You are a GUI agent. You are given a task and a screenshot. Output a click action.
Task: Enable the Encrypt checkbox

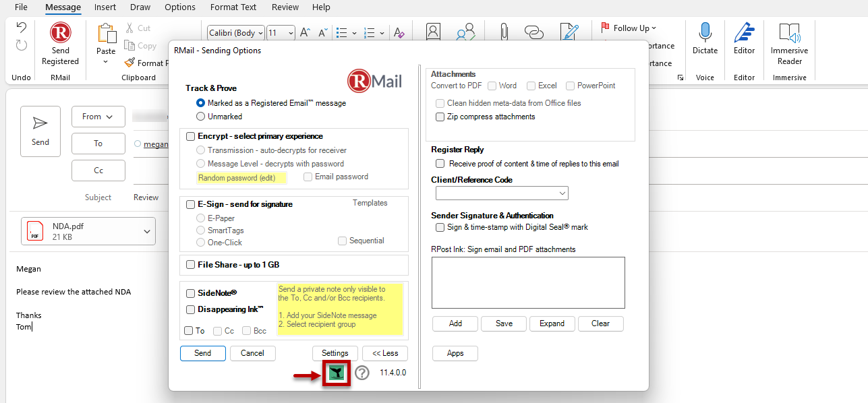191,136
